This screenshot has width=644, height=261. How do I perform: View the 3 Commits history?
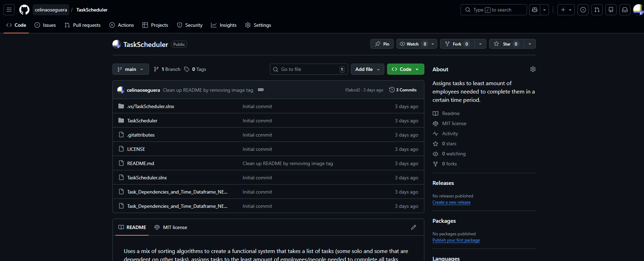click(x=403, y=90)
